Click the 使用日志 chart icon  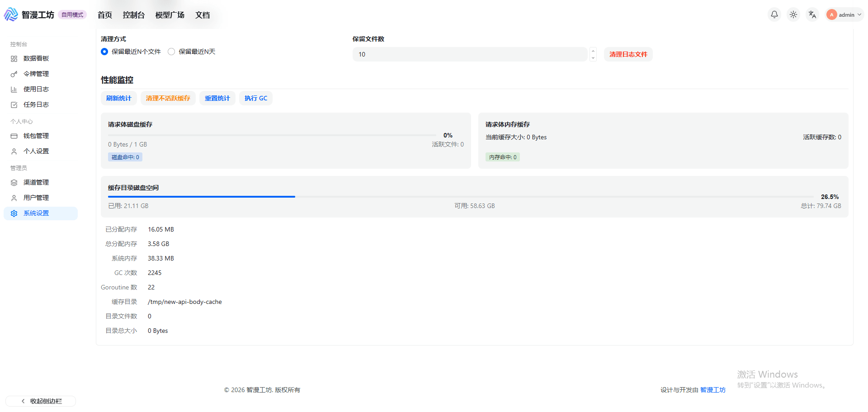14,90
